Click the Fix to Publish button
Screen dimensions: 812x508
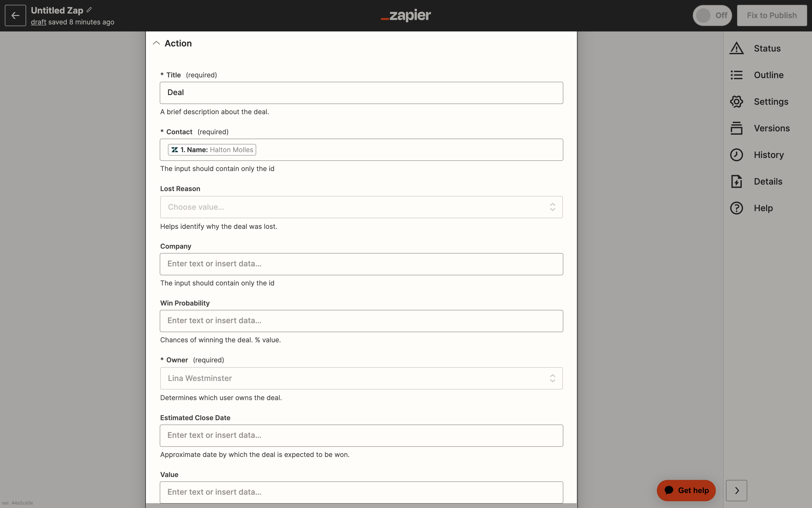point(772,15)
